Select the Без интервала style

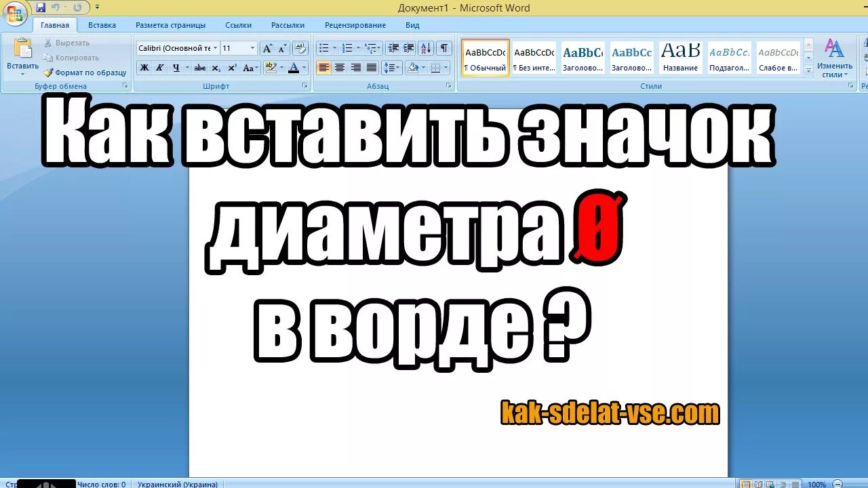click(x=534, y=58)
